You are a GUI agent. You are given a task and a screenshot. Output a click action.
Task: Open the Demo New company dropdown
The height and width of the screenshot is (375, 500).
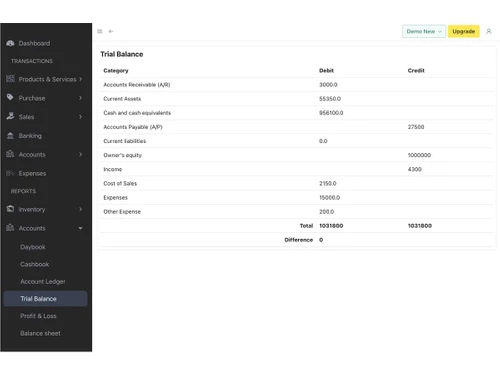pyautogui.click(x=424, y=31)
